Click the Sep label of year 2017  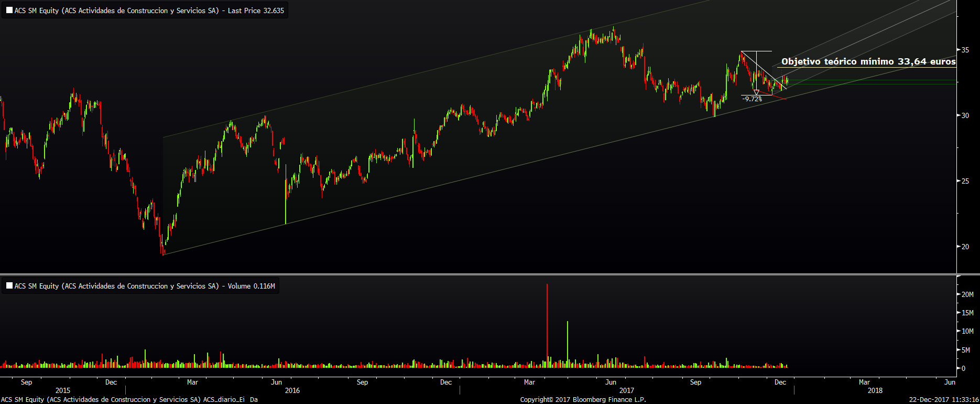point(695,382)
